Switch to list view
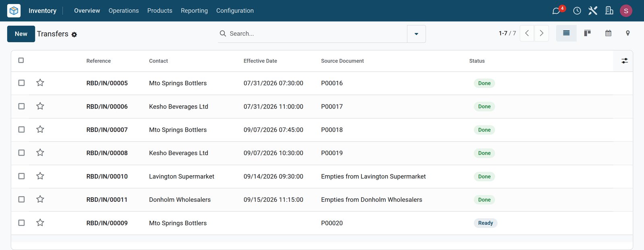Image resolution: width=644 pixels, height=250 pixels. (x=566, y=33)
